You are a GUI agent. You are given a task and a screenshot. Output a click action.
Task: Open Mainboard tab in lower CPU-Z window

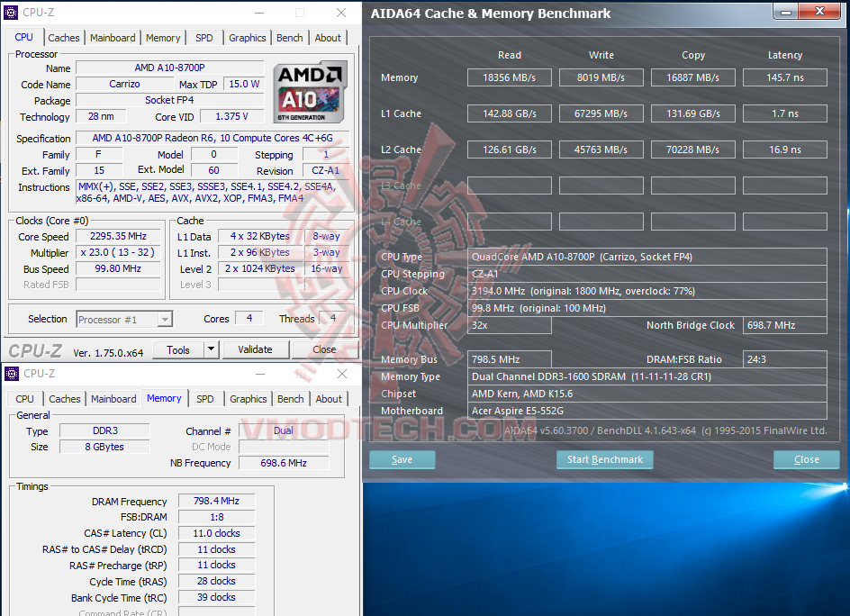[113, 399]
